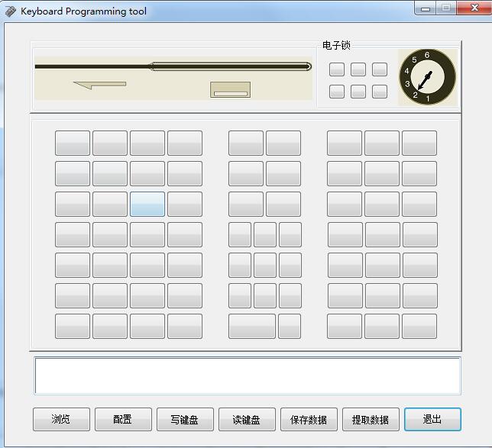The image size is (492, 448).
Task: Select the highlighted blue key in the left block
Action: [x=147, y=204]
